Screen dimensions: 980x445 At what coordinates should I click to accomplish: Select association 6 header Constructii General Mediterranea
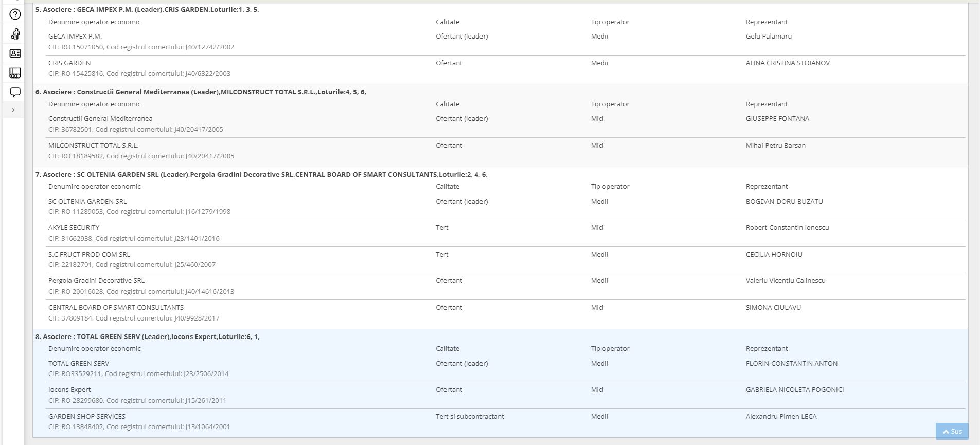tap(201, 92)
